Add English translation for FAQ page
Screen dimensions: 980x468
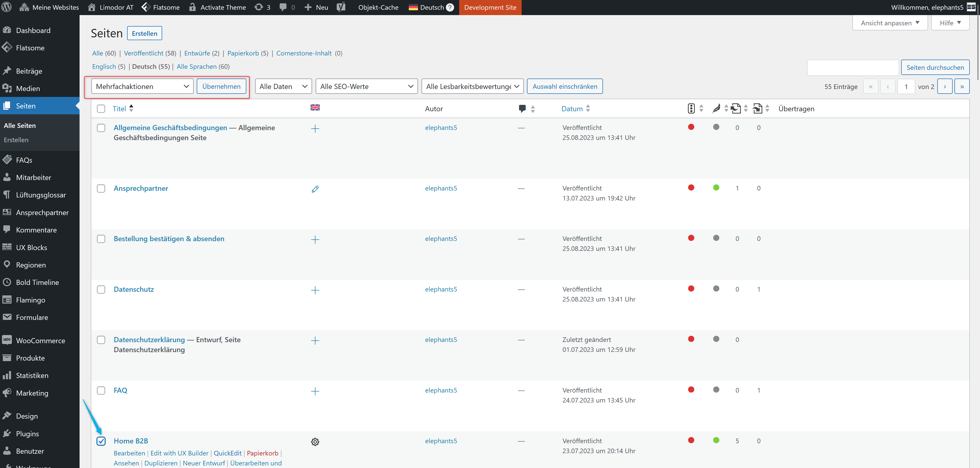315,391
